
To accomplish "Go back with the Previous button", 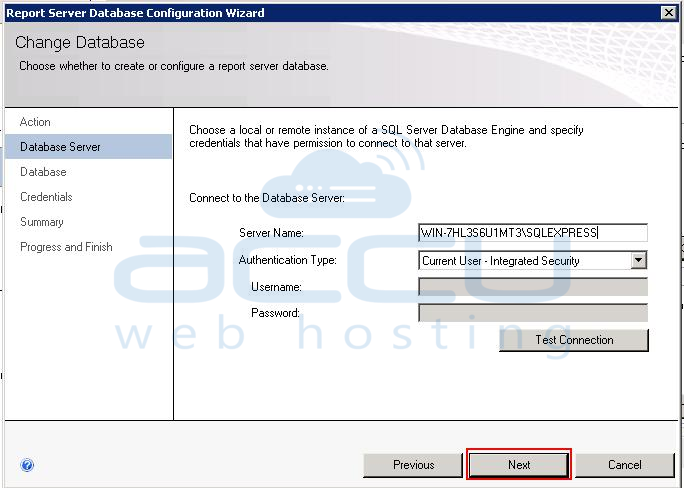I will point(413,465).
